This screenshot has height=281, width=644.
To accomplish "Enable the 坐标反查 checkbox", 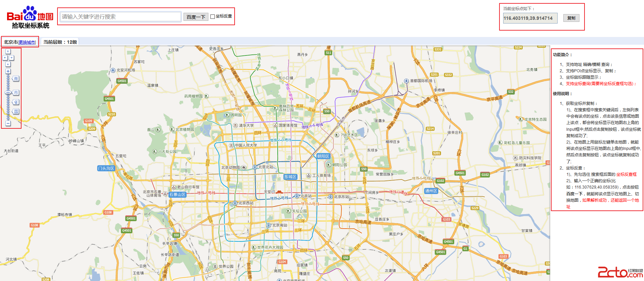I will click(x=212, y=16).
